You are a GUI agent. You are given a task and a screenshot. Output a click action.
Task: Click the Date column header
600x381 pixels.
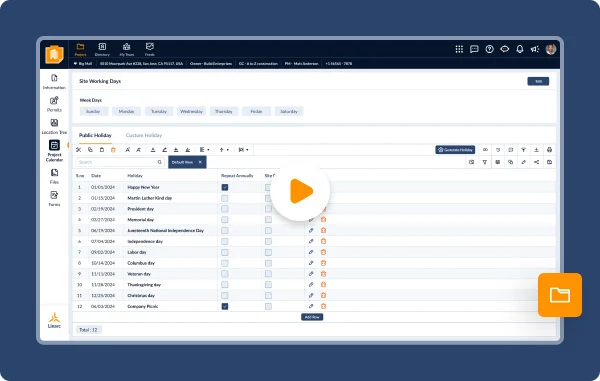click(x=96, y=176)
